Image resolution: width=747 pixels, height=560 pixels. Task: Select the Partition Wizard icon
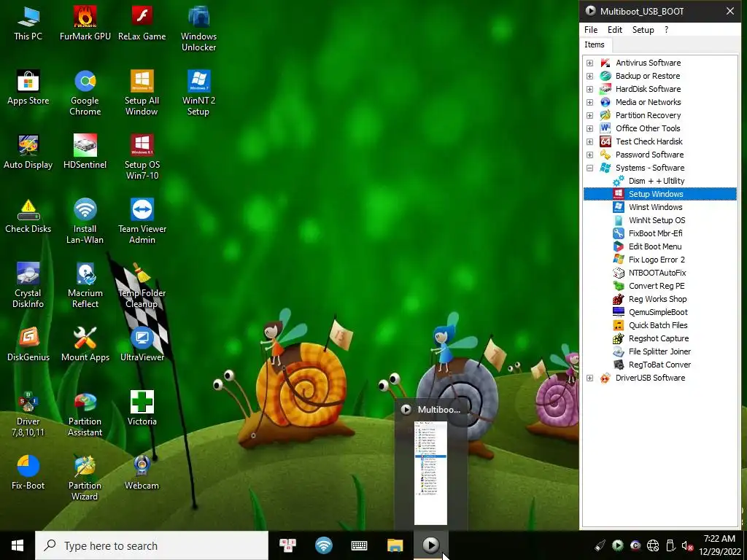(x=85, y=478)
